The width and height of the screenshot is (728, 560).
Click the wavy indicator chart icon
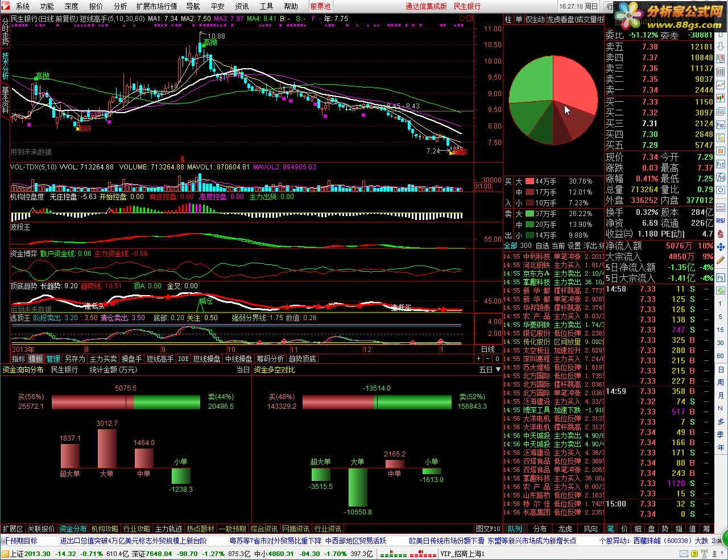tap(721, 208)
